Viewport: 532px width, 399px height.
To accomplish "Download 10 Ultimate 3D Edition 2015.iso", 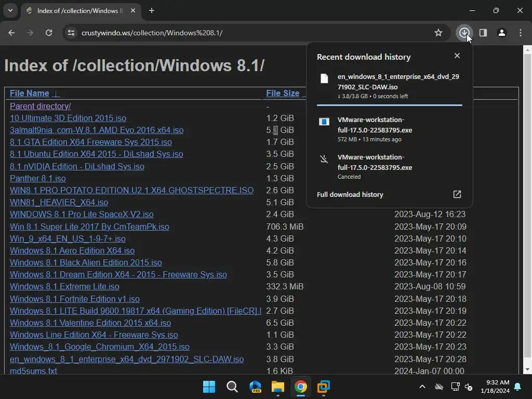I will (x=68, y=118).
